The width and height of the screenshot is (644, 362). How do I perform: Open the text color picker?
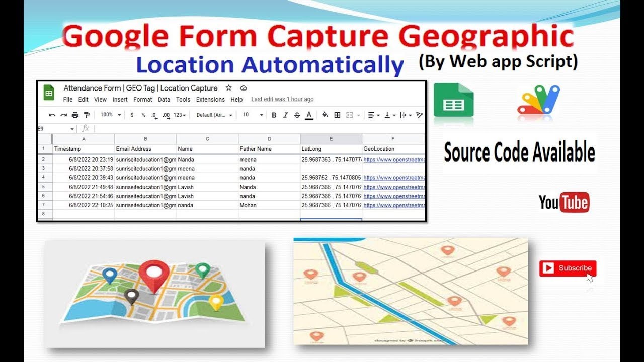(309, 116)
